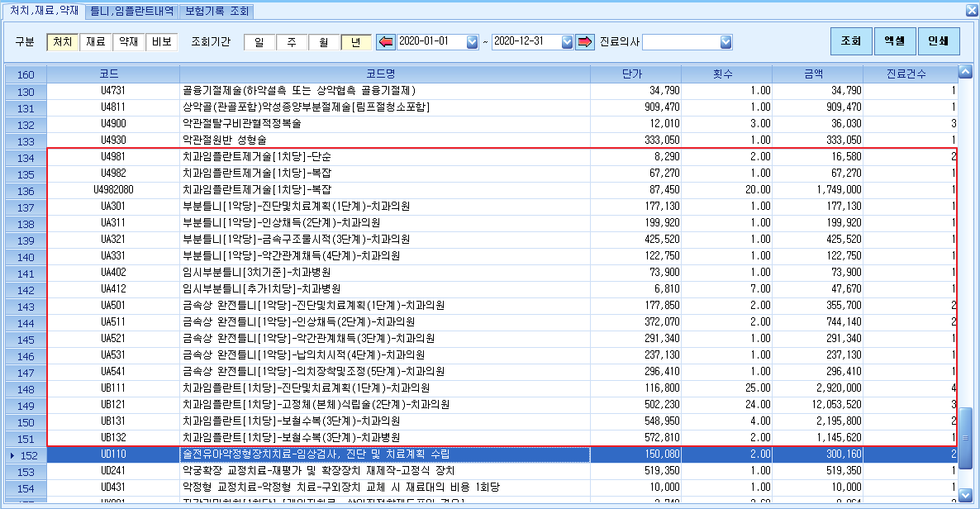Viewport: 980px width, 509px height.
Task: Click code cell UB111
Action: click(113, 388)
